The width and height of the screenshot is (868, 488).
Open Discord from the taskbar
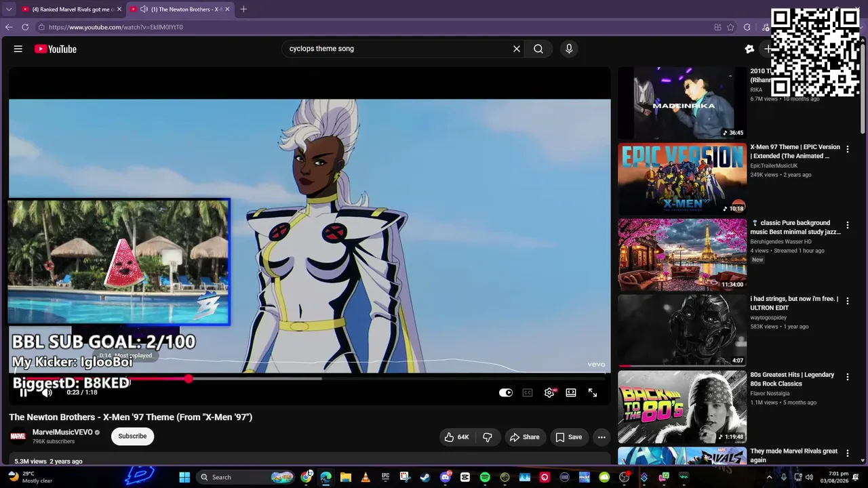click(446, 477)
